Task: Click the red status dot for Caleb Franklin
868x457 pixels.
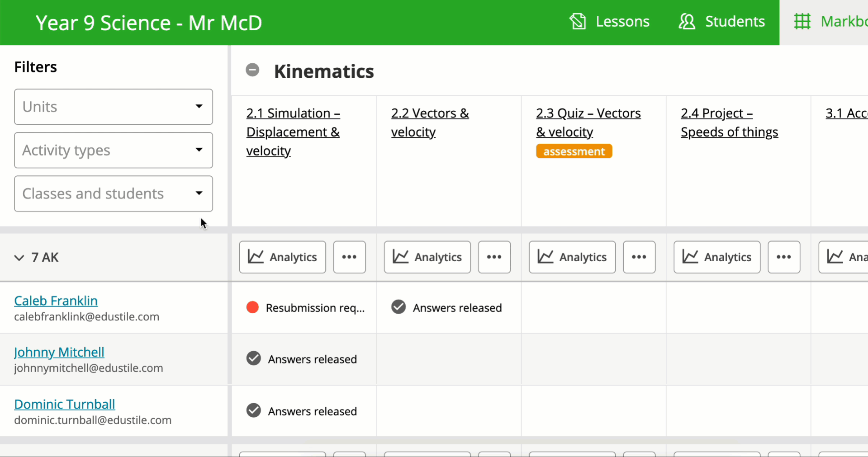Action: point(252,307)
